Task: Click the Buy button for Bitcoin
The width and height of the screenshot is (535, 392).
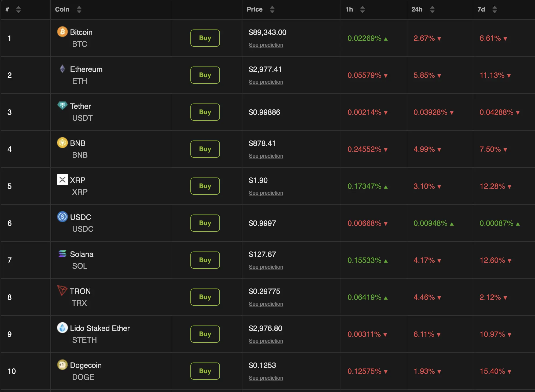Action: click(205, 38)
